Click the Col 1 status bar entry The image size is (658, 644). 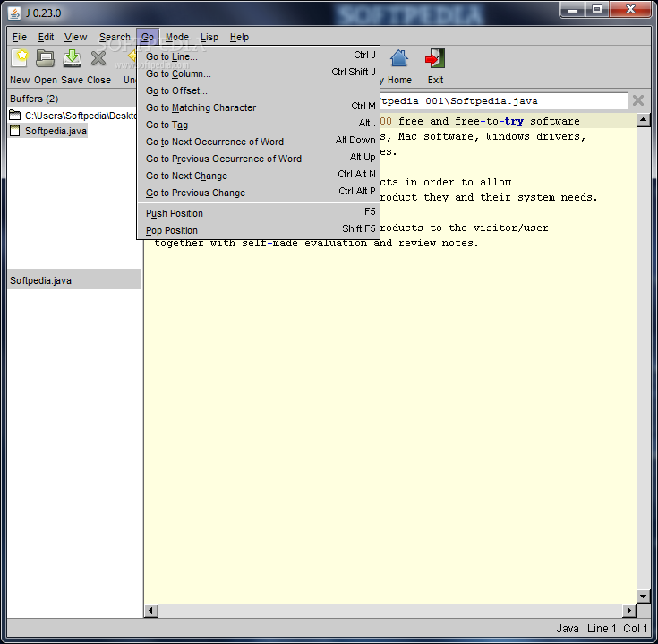635,628
